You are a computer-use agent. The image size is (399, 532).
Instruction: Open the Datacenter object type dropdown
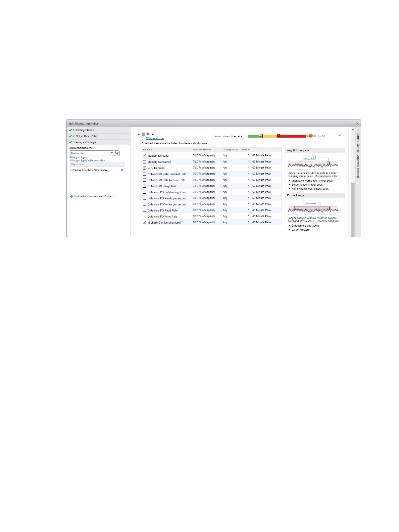[x=112, y=153]
